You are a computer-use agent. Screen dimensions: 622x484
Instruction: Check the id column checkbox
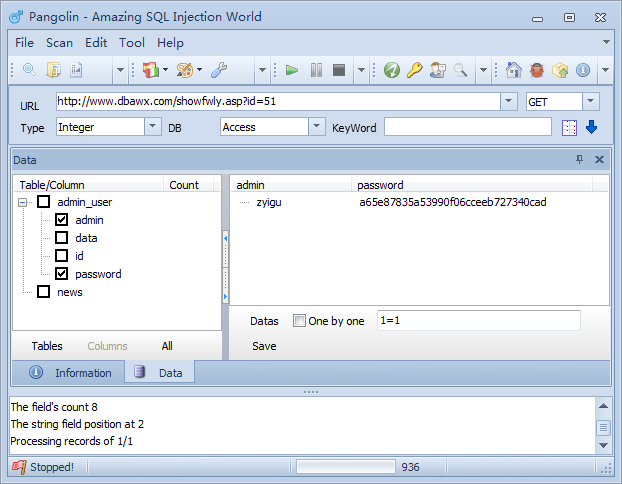coord(61,255)
